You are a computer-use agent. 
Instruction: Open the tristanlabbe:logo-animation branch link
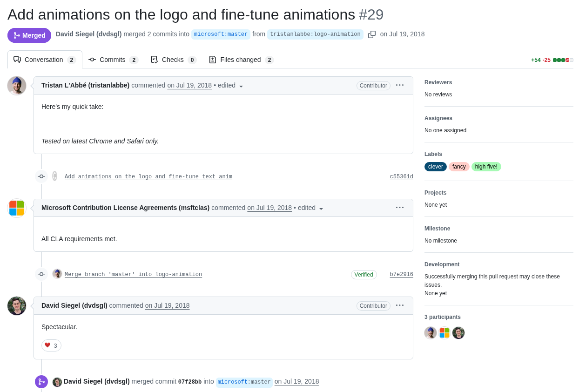point(315,34)
